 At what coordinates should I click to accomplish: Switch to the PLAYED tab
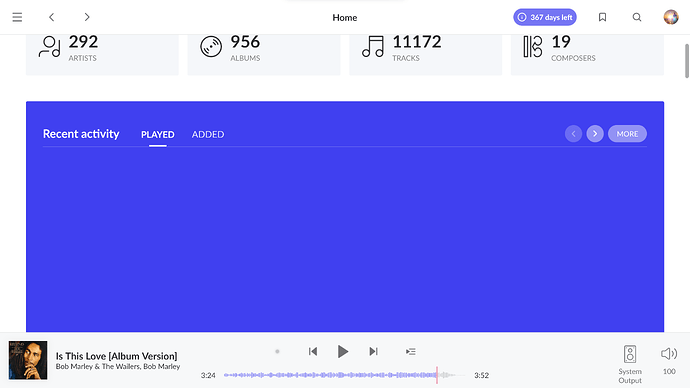click(158, 135)
